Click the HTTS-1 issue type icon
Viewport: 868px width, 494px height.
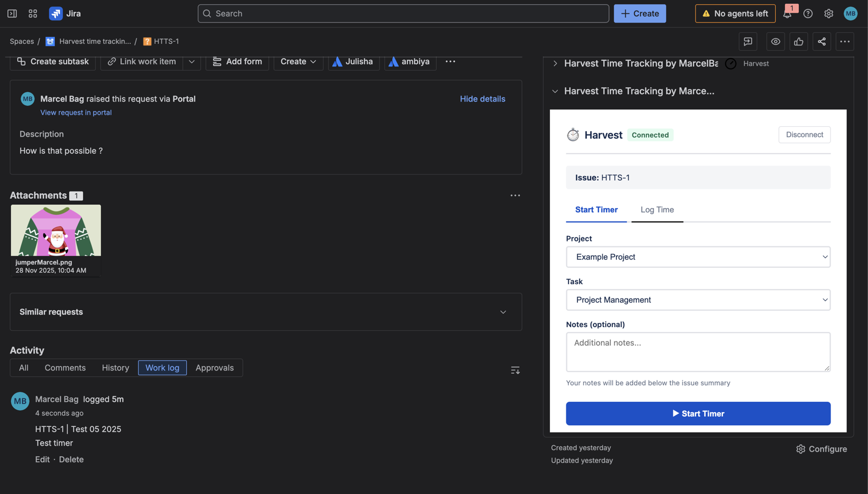(x=147, y=42)
